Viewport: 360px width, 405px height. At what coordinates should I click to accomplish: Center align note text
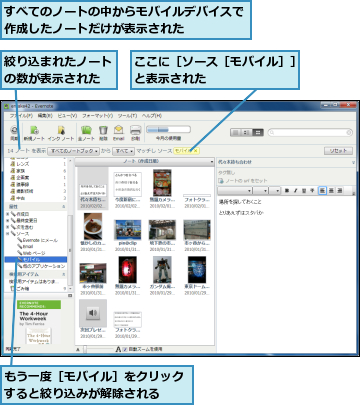click(331, 190)
